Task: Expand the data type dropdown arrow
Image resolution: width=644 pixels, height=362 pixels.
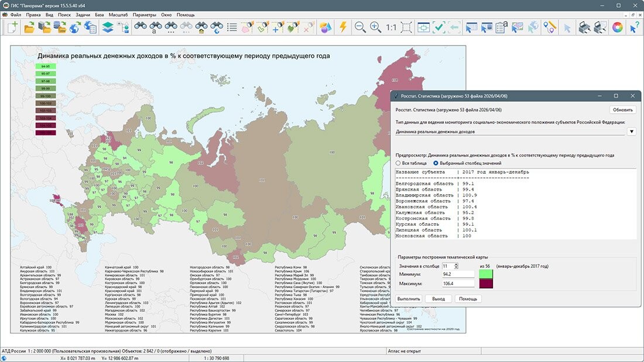Action: (x=631, y=132)
